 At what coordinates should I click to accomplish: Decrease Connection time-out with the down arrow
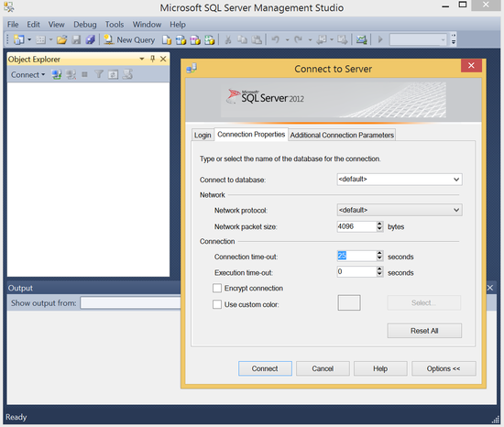pyautogui.click(x=380, y=258)
